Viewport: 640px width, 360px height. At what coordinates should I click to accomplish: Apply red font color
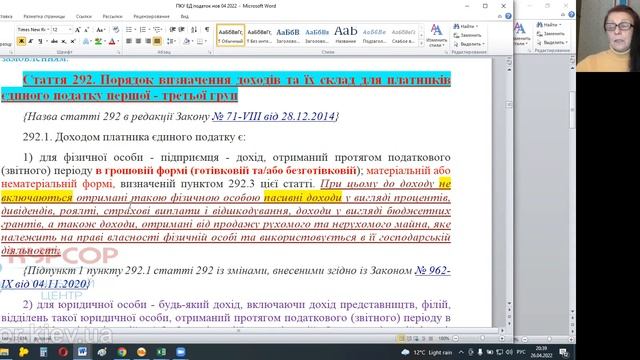(112, 41)
